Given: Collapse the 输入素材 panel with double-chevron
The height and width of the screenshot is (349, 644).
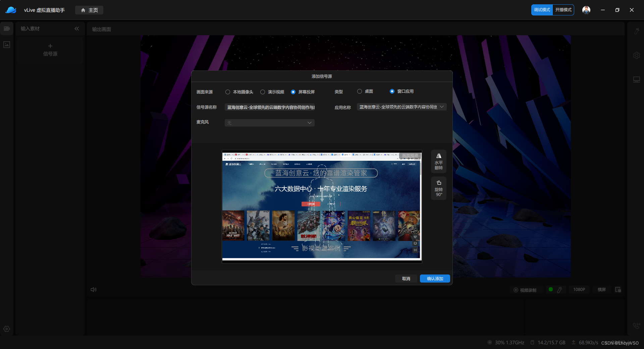Looking at the screenshot, I should click(77, 29).
